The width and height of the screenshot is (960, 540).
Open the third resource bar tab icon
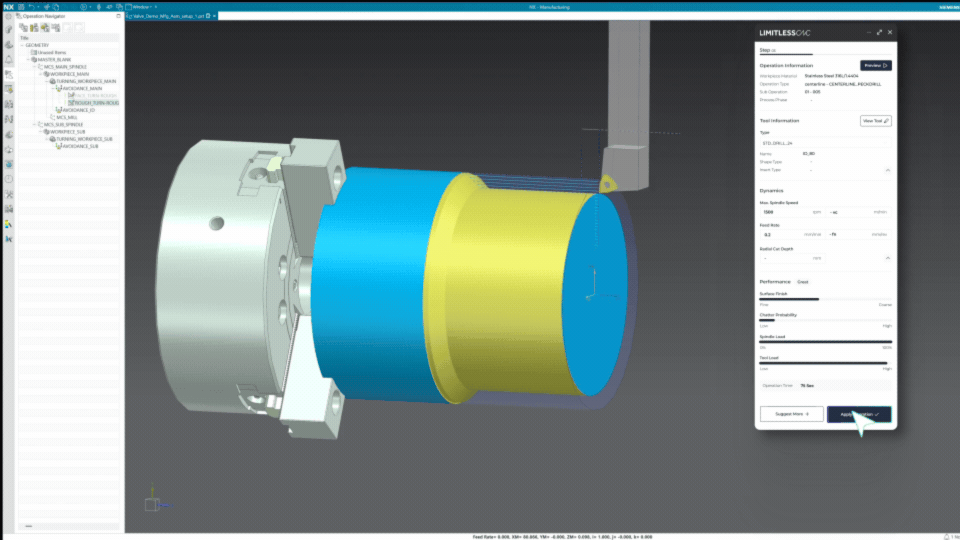click(9, 45)
